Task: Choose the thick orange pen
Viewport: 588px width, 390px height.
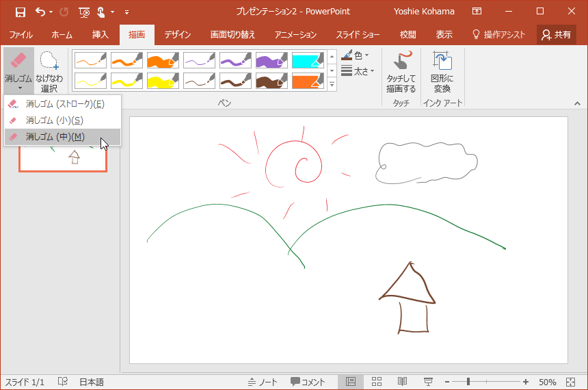Action: pyautogui.click(x=163, y=60)
